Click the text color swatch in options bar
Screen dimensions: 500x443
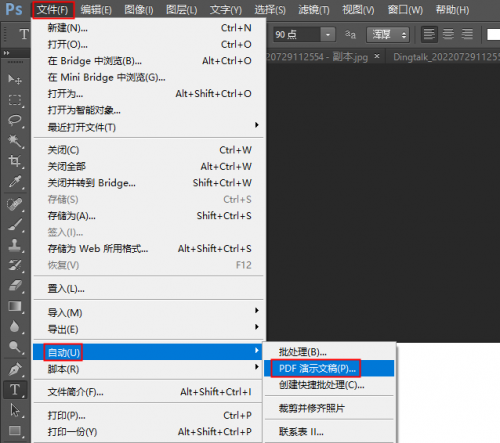493,34
